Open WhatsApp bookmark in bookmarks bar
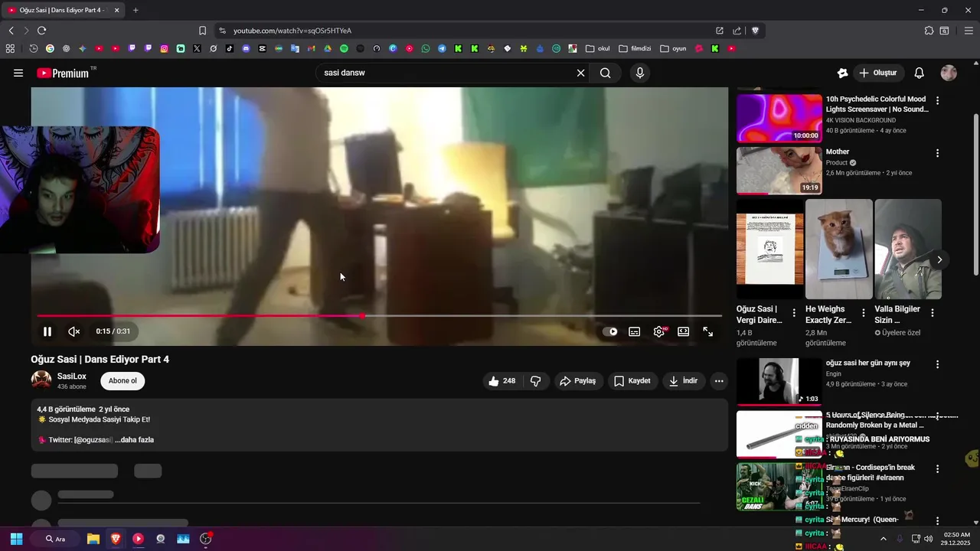 [x=426, y=48]
